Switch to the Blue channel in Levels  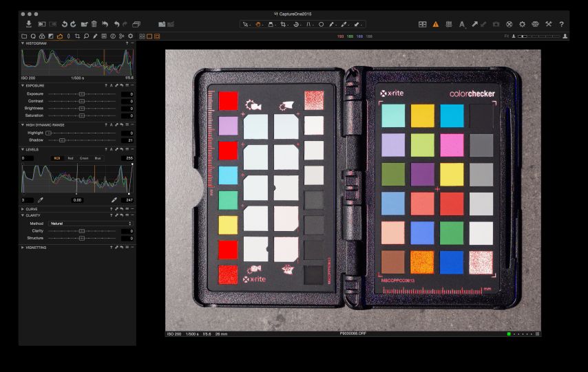point(98,158)
